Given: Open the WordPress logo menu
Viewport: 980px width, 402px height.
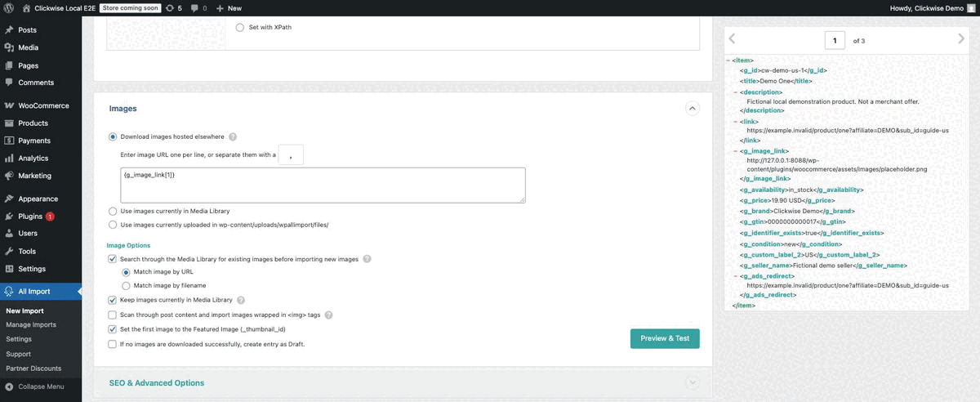Looking at the screenshot, I should (x=8, y=8).
